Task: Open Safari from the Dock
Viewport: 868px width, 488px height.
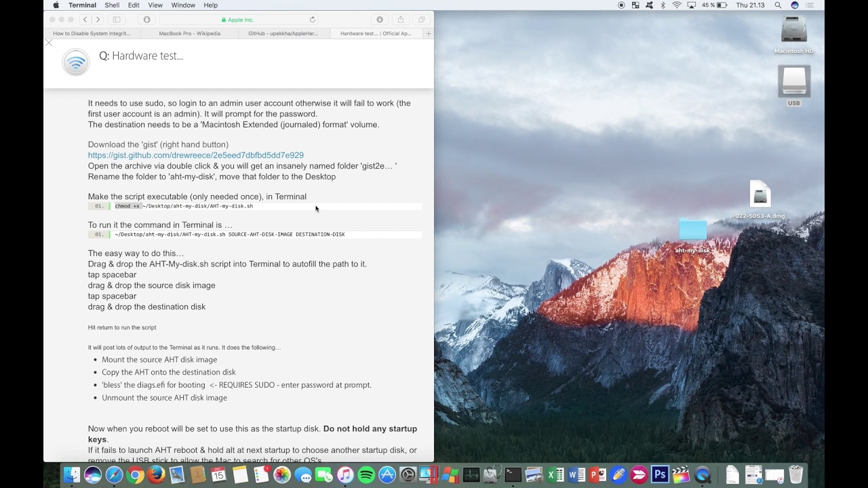Action: click(x=115, y=475)
